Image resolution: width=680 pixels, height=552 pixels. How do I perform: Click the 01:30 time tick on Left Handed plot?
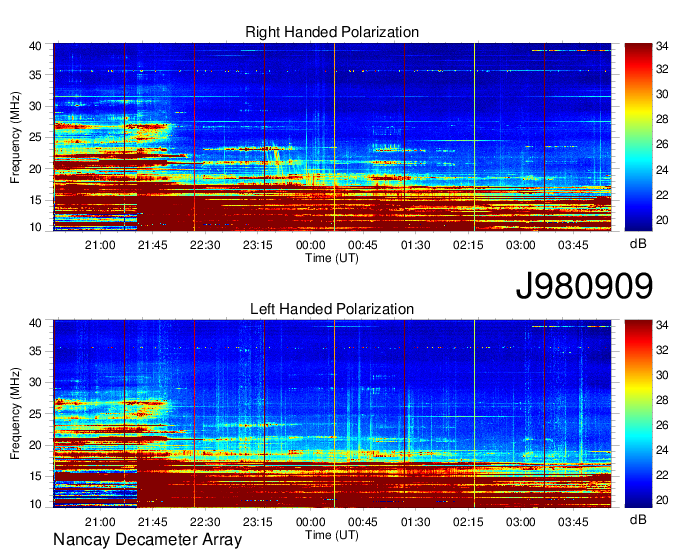tap(415, 522)
